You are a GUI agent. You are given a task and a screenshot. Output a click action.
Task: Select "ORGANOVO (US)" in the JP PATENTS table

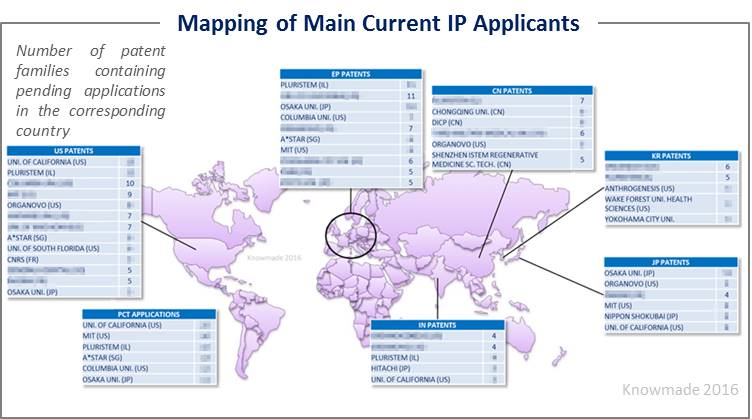[631, 284]
